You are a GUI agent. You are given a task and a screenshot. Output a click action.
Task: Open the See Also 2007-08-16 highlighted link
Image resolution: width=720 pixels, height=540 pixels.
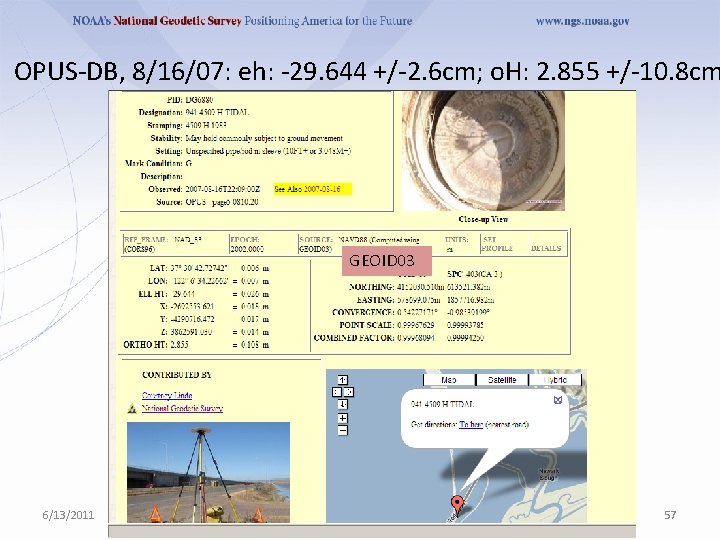(313, 189)
